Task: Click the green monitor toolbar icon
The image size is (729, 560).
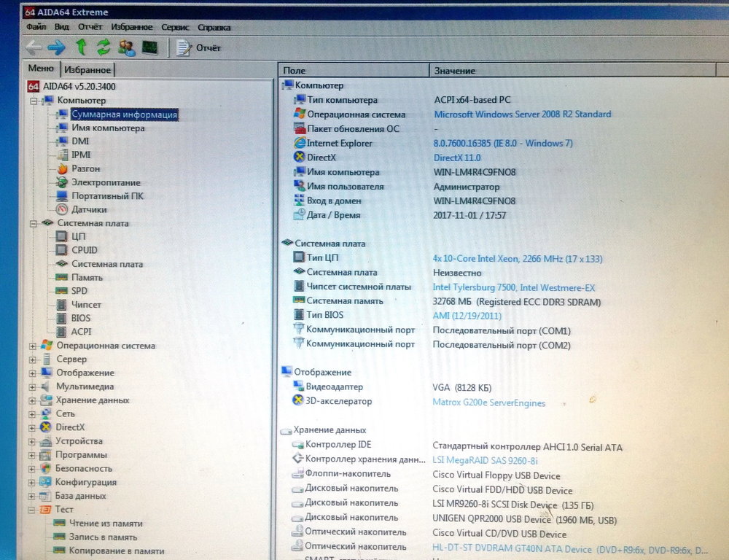Action: click(x=149, y=45)
